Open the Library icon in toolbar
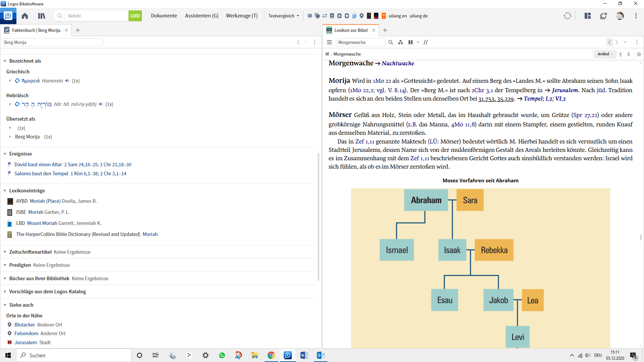The width and height of the screenshot is (644, 362). coord(42,16)
